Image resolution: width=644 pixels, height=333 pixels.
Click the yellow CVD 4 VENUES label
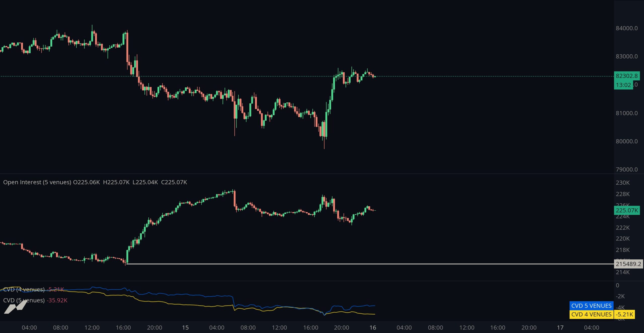pyautogui.click(x=591, y=314)
